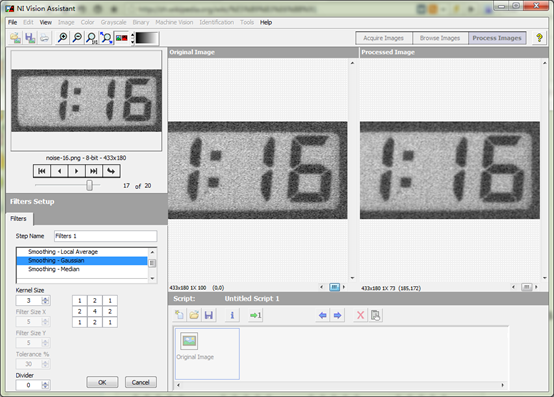Expand the filter list scroll-down arrow
554x397 pixels.
point(152,278)
